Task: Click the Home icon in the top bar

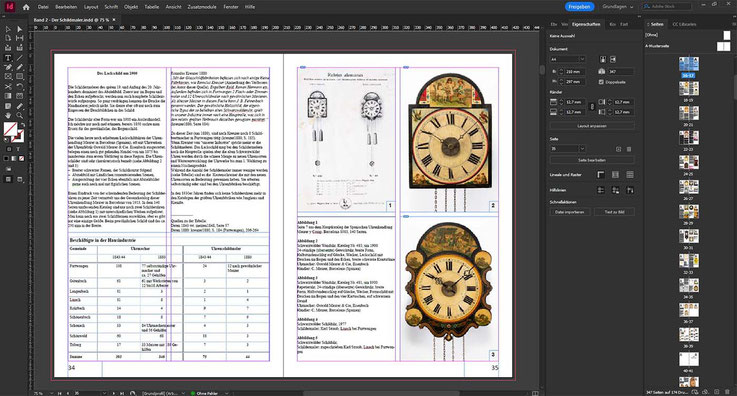Action: click(26, 7)
